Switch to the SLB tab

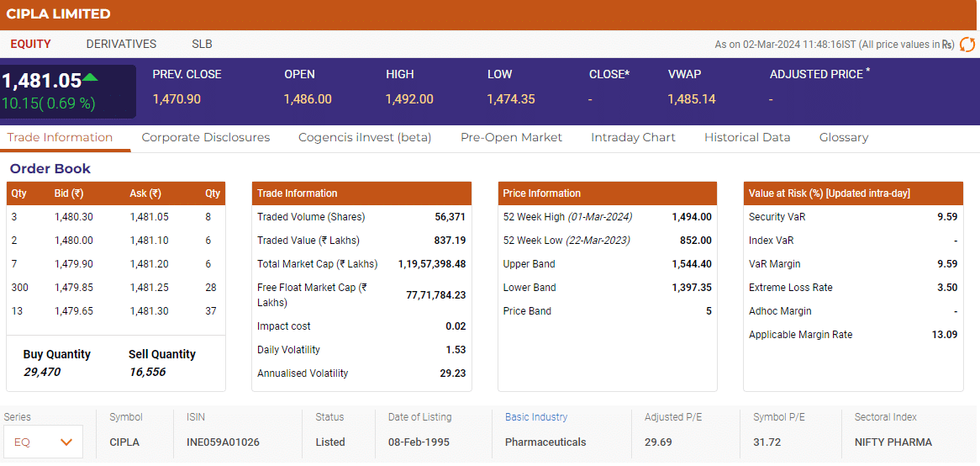click(x=202, y=44)
